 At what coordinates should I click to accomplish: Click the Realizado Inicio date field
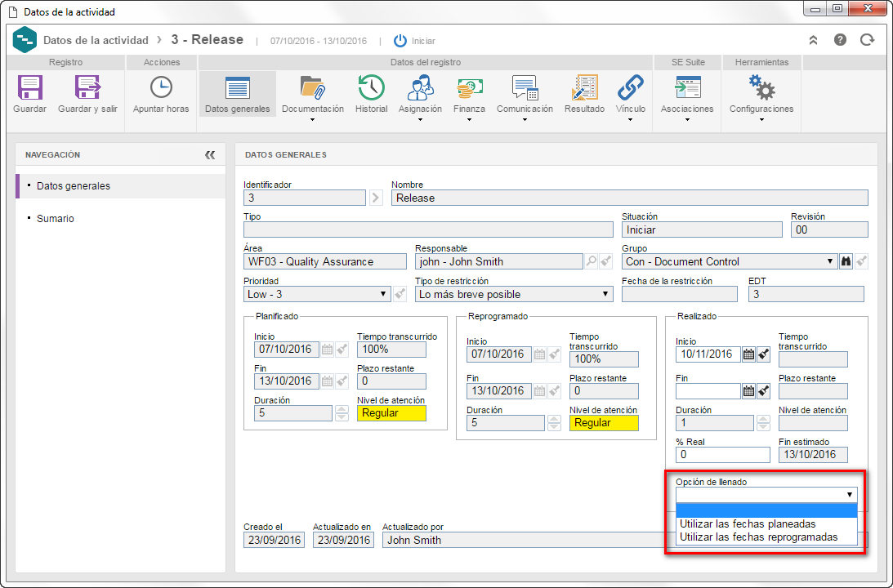[708, 354]
